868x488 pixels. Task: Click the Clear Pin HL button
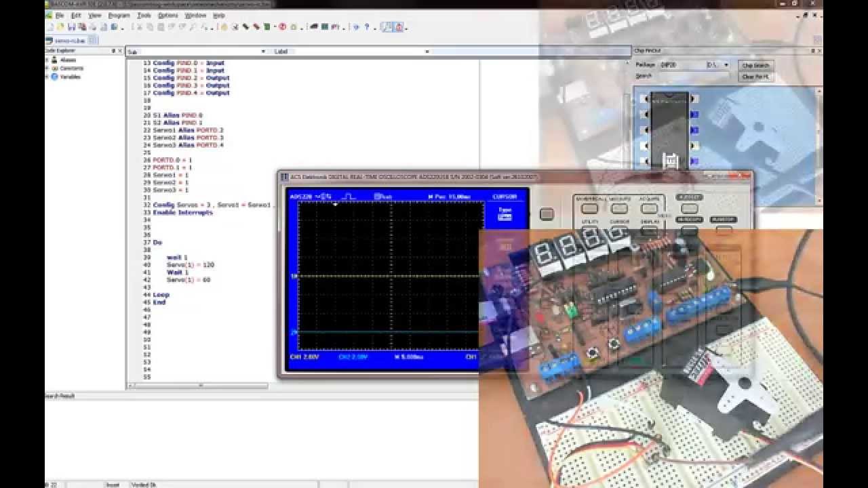[755, 77]
